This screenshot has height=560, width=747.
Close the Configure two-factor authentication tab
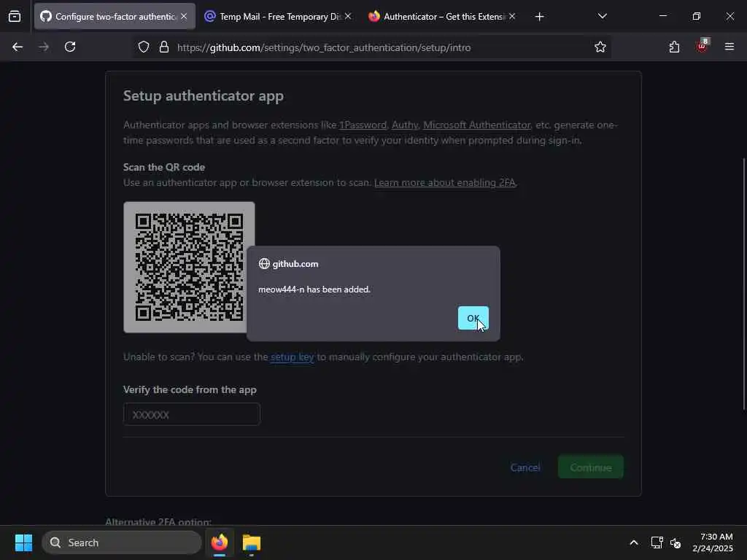(184, 16)
